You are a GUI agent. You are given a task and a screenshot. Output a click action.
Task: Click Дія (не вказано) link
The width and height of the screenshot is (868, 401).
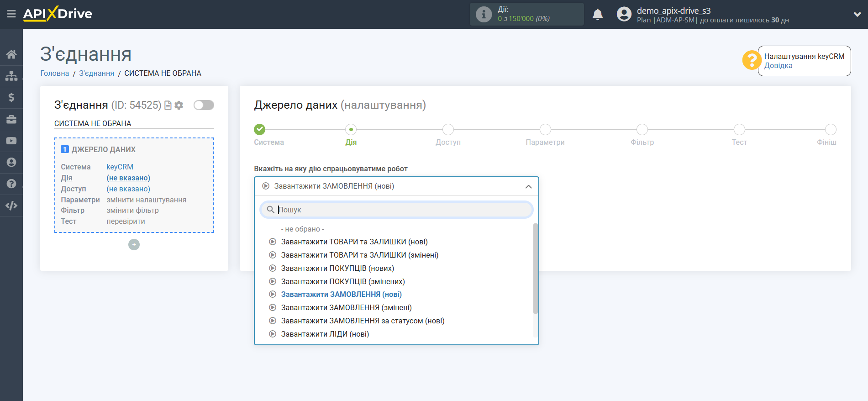coord(128,178)
